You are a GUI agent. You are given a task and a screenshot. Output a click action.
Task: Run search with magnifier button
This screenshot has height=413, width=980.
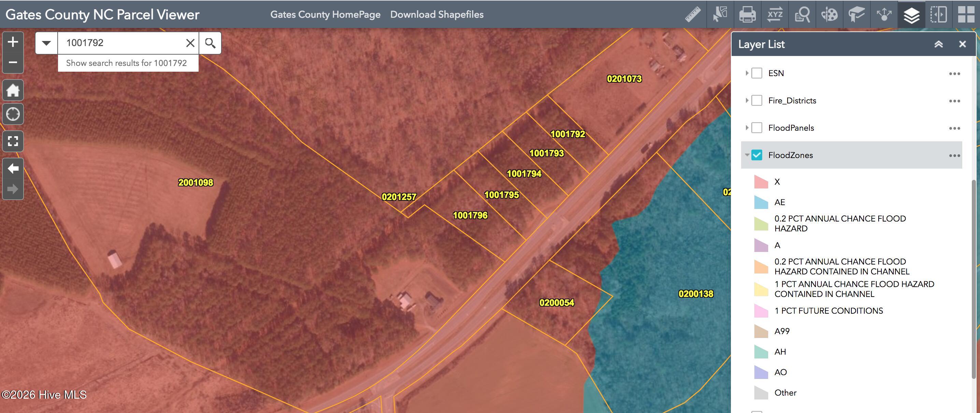(211, 43)
